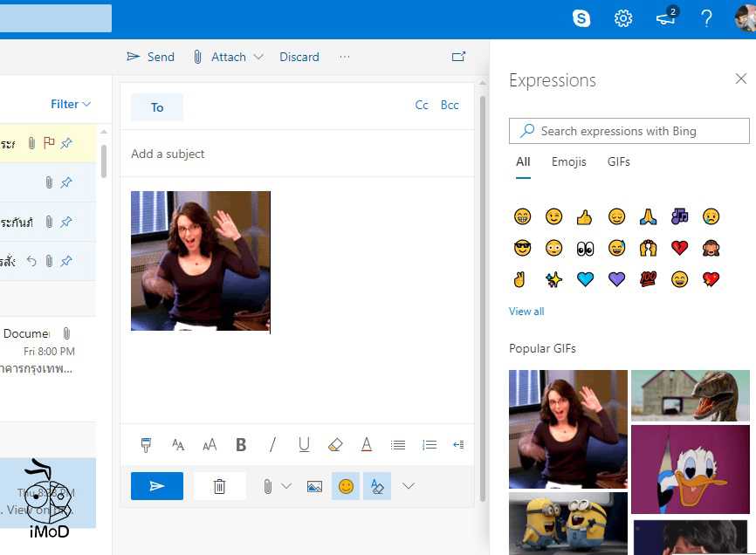This screenshot has height=555, width=756.
Task: Open the font color picker
Action: tap(367, 444)
